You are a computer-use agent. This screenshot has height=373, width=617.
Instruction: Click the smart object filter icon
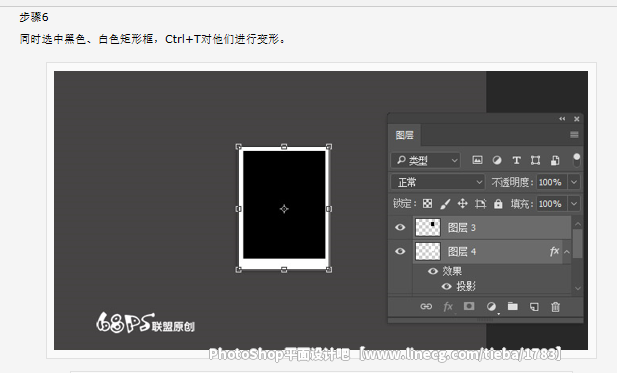click(x=555, y=160)
